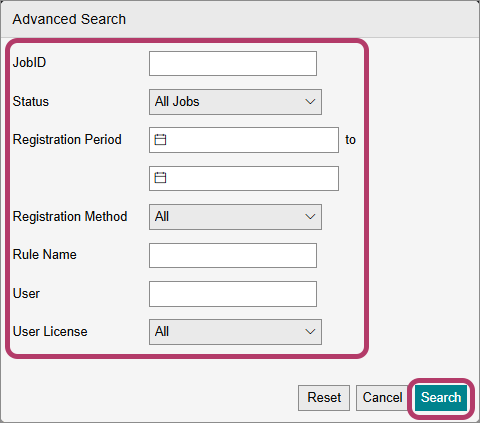Open the calendar icon for the end date
This screenshot has height=423, width=480.
pos(160,178)
